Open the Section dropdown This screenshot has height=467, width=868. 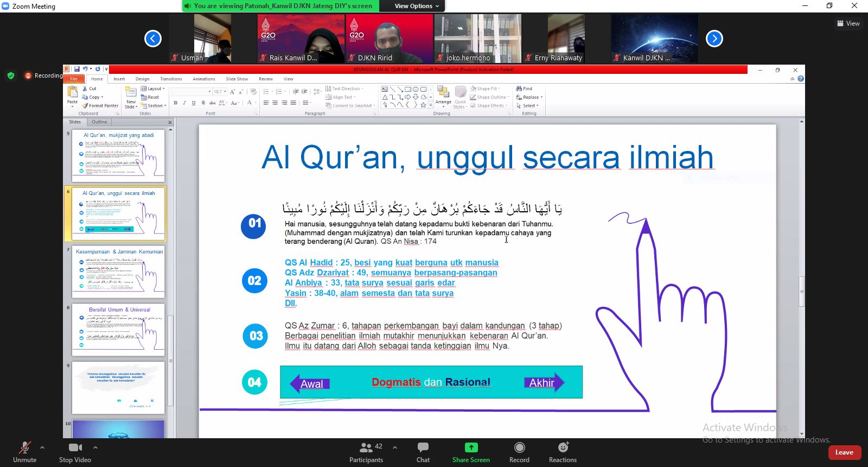[154, 106]
